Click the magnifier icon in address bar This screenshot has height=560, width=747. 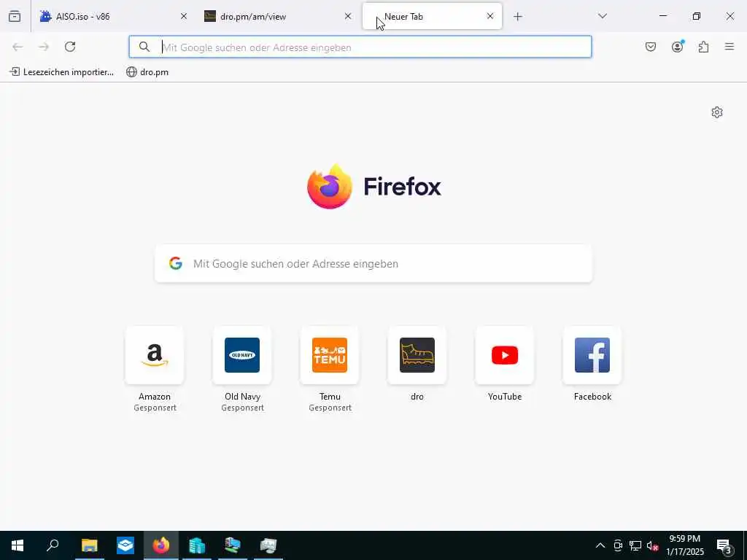point(144,47)
